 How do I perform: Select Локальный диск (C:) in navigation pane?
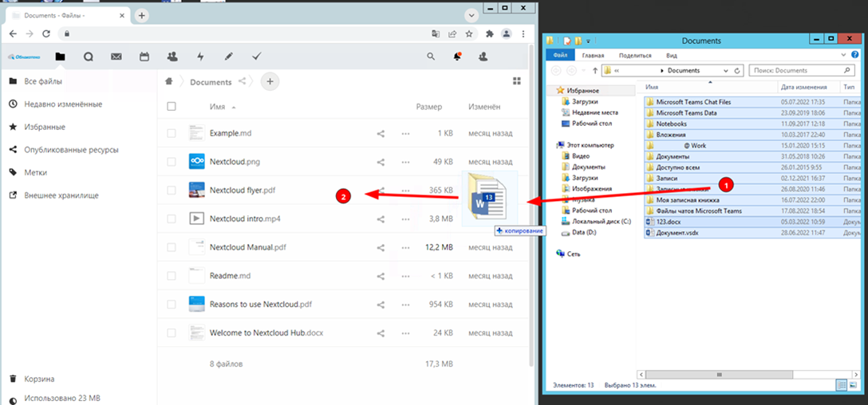coord(601,221)
